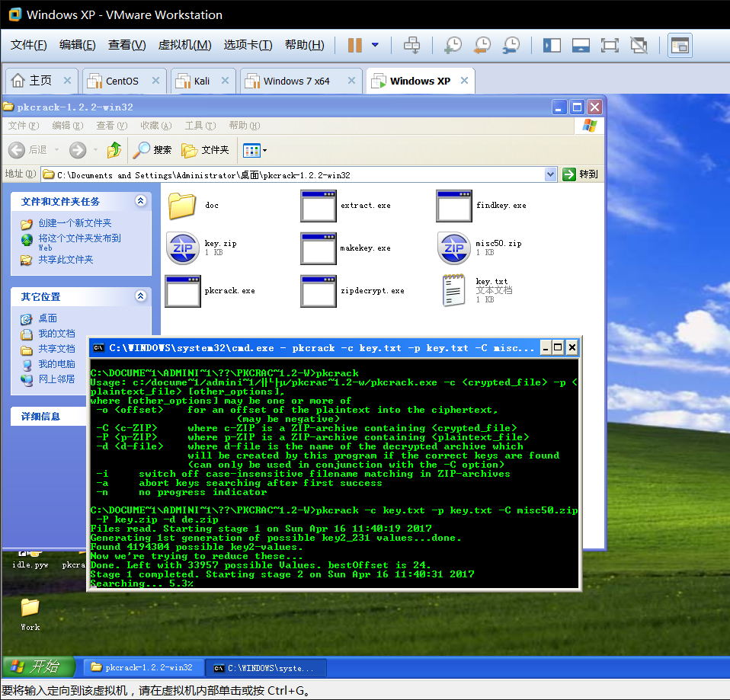Toggle the 文件夹 folders pane
The image size is (730, 700).
205,150
